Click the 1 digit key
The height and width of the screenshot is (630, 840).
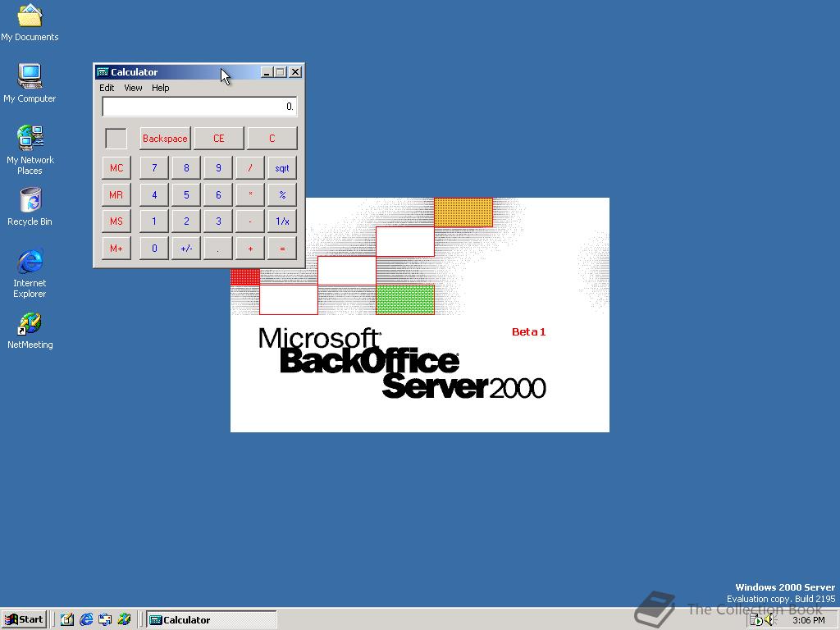click(x=154, y=221)
